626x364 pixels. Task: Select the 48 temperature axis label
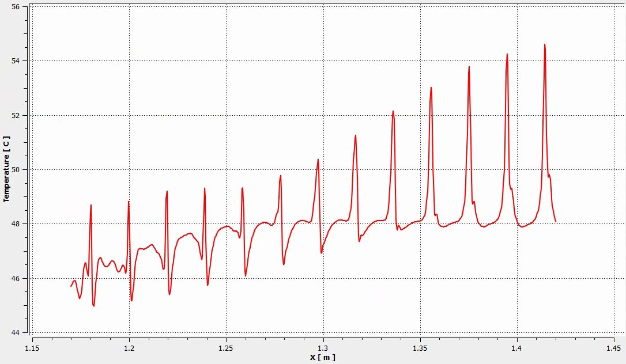pos(16,224)
